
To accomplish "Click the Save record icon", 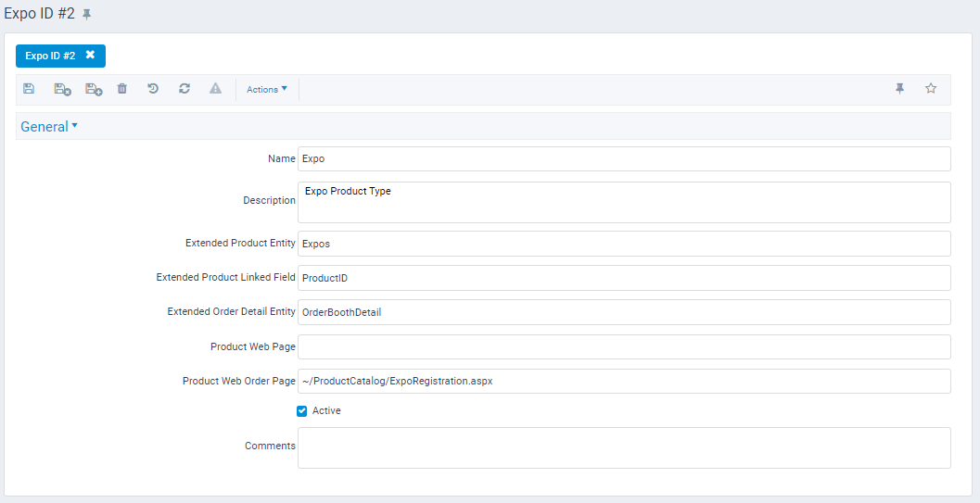I will click(29, 89).
